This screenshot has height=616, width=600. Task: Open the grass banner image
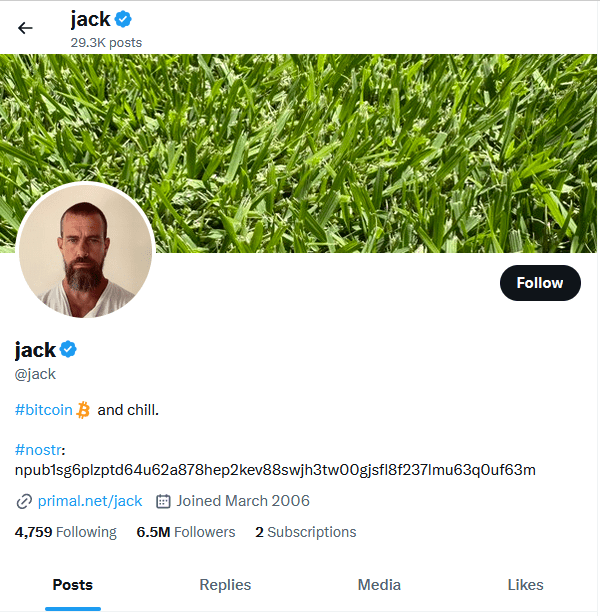(299, 153)
